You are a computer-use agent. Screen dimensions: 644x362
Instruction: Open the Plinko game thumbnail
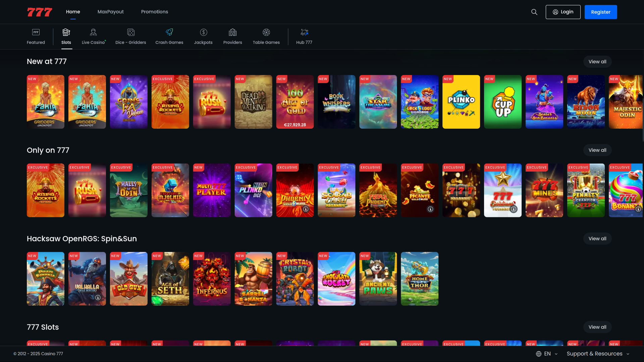click(x=461, y=102)
